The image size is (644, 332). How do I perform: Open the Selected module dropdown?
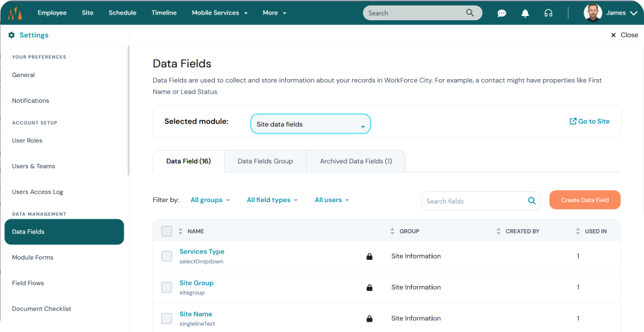(310, 124)
